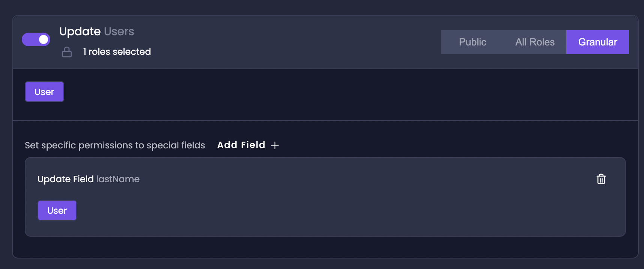Click the Set specific permissions label
This screenshot has height=269, width=644.
click(x=115, y=145)
